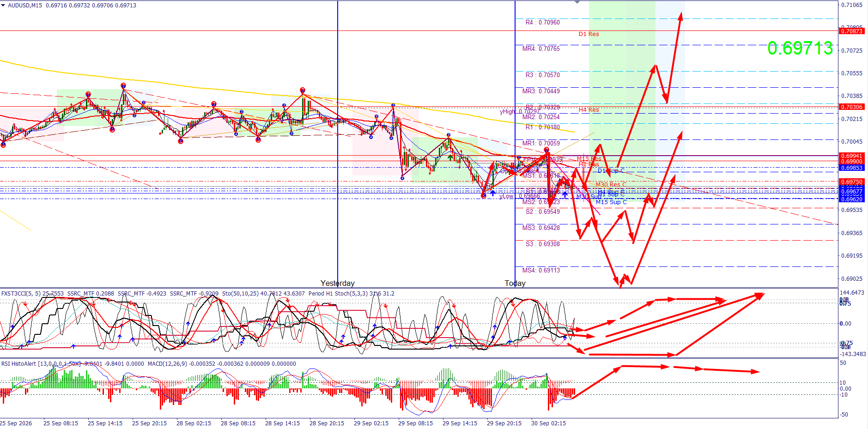Image resolution: width=868 pixels, height=429 pixels.
Task: Select the MR2: 0.70254 pivot label
Action: point(541,117)
